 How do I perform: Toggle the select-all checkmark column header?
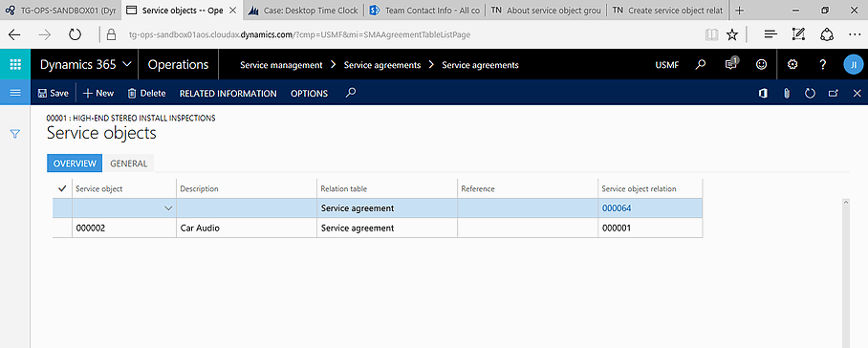[x=62, y=188]
